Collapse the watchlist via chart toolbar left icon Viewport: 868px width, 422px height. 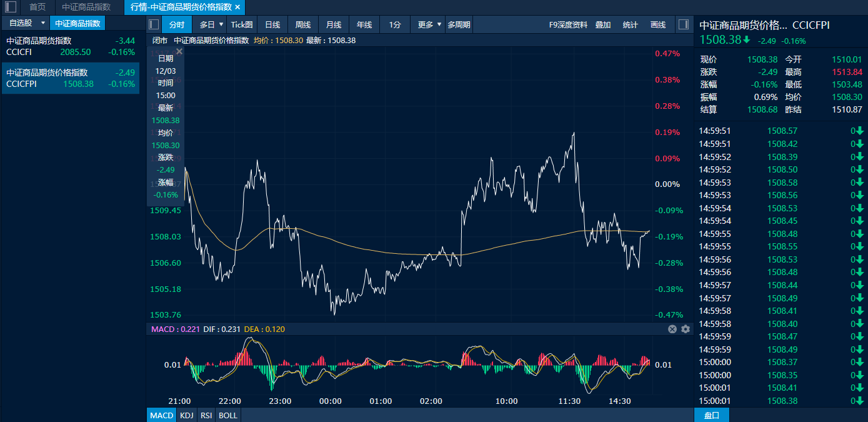pyautogui.click(x=154, y=25)
